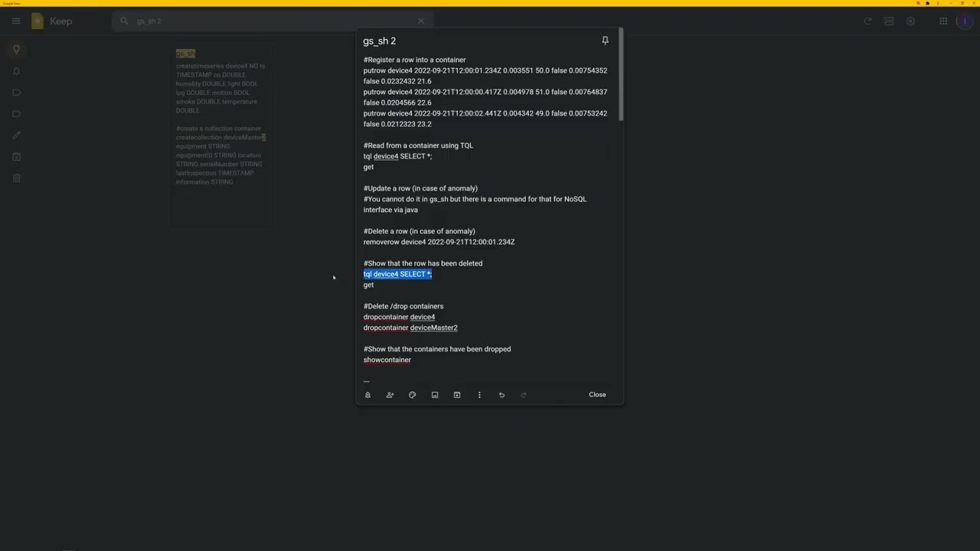Go to Notes in sidebar
This screenshot has height=551, width=980.
pos(16,50)
